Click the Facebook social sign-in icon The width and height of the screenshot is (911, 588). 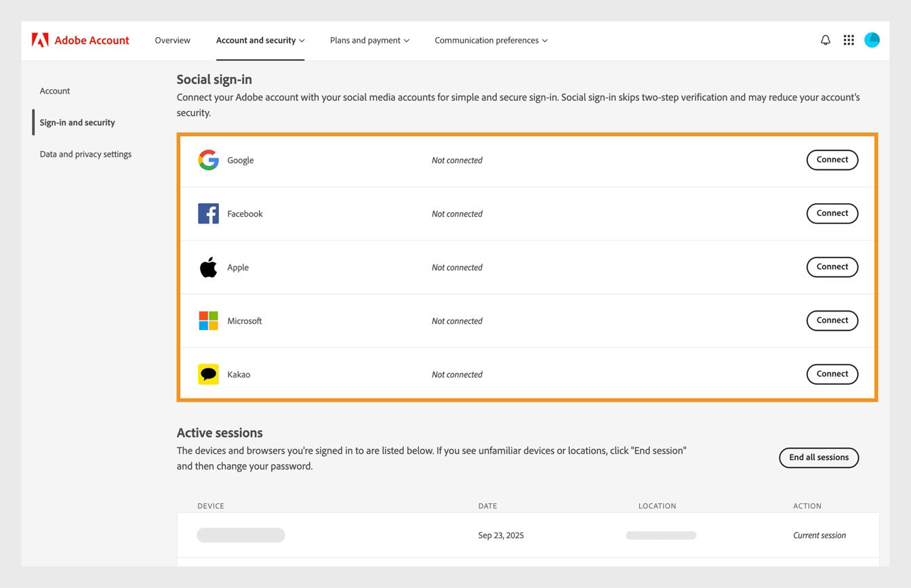208,213
